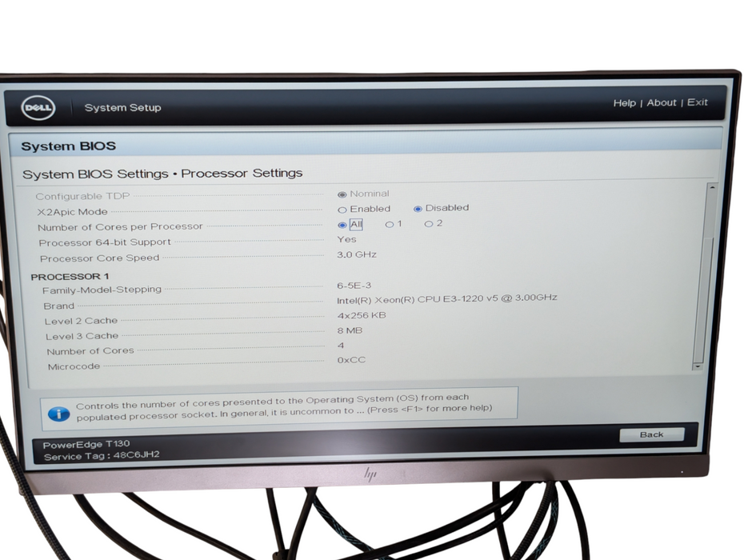Click the 6-5E-3 value
The image size is (744, 560).
(x=354, y=286)
